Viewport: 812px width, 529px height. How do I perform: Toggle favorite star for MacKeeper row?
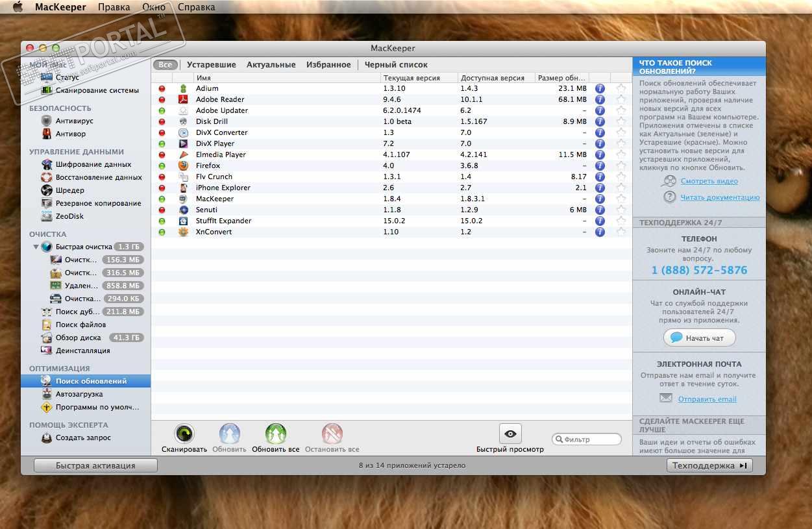(621, 199)
